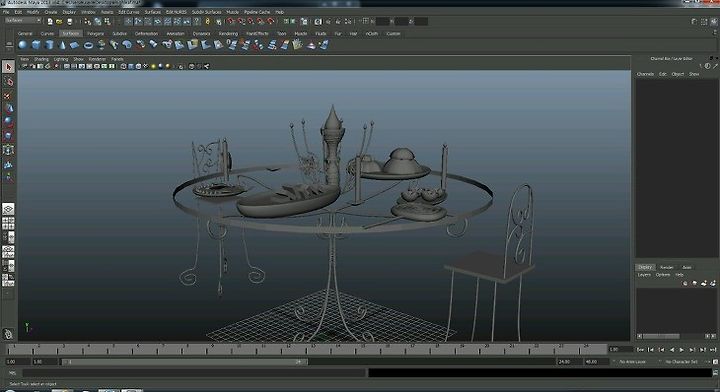The image size is (720, 392).
Task: Toggle viewport wireframe display cube icon
Action: [124, 66]
